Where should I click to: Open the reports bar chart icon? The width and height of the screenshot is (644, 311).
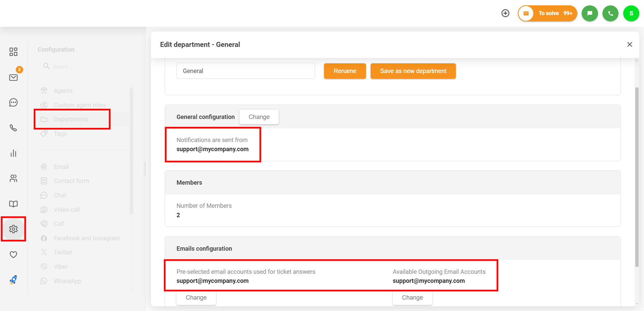pos(13,153)
